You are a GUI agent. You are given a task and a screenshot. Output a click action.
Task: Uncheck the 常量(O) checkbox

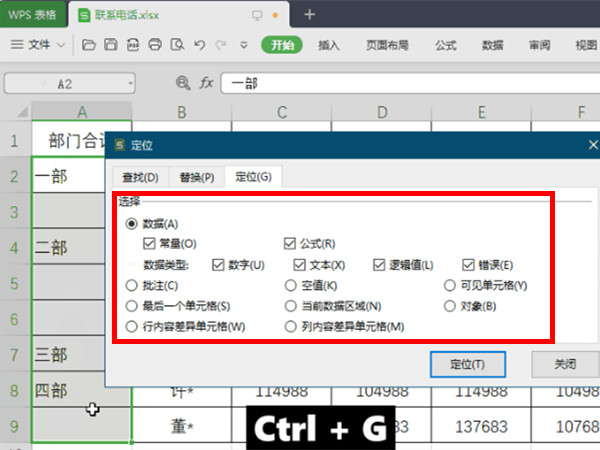click(149, 243)
